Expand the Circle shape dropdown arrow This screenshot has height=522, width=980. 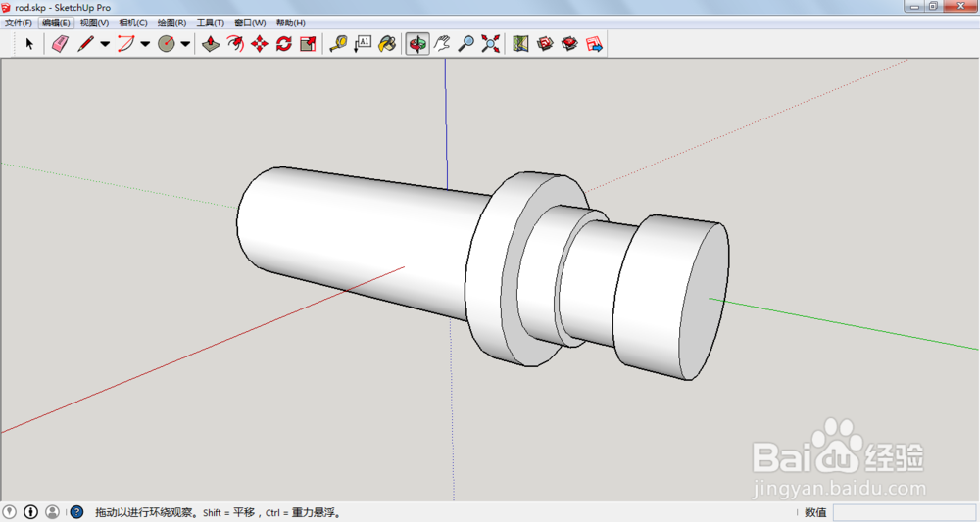coord(185,44)
